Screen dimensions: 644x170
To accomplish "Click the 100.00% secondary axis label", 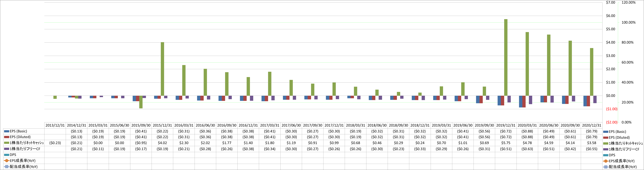I will point(628,23).
